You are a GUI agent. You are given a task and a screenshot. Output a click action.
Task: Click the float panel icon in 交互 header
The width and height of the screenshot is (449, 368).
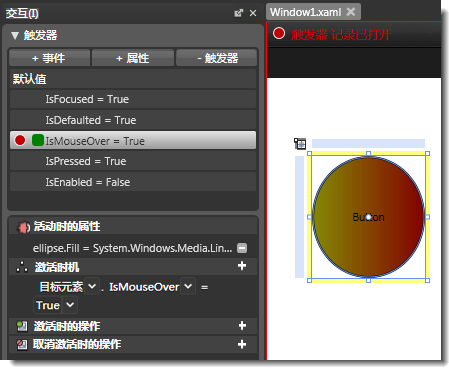click(238, 13)
